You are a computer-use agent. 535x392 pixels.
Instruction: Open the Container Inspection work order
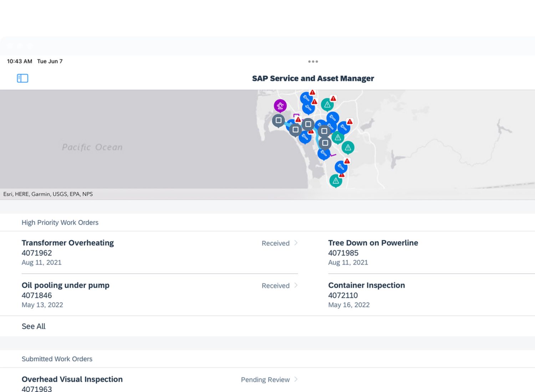[x=366, y=285]
